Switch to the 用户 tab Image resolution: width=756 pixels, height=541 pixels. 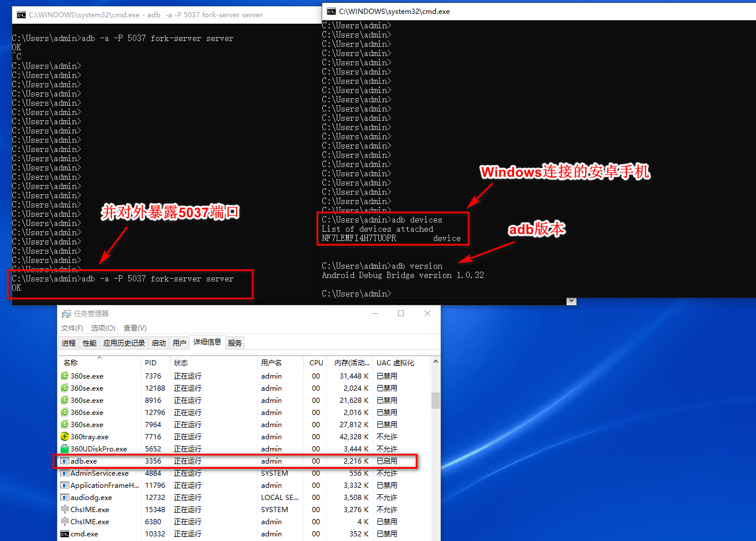coord(180,343)
